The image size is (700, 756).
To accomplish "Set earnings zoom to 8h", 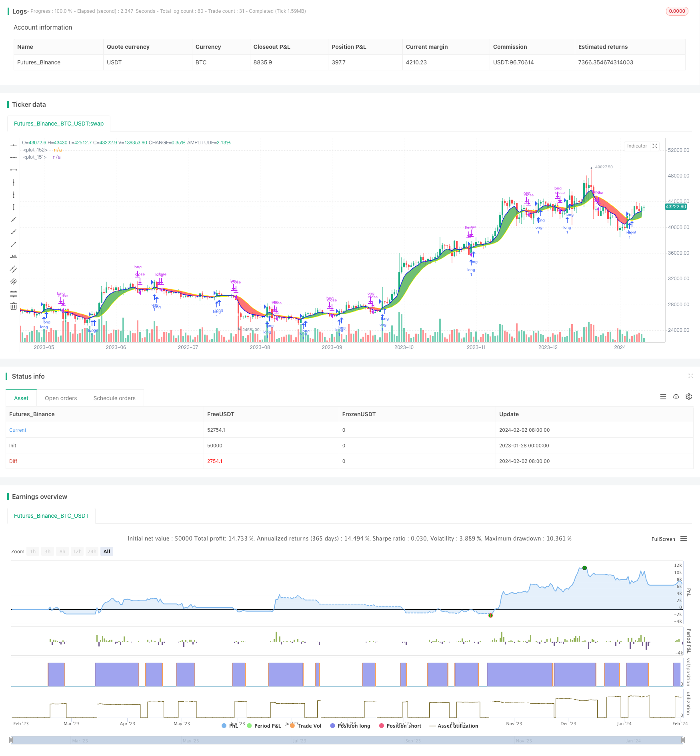I will [62, 551].
